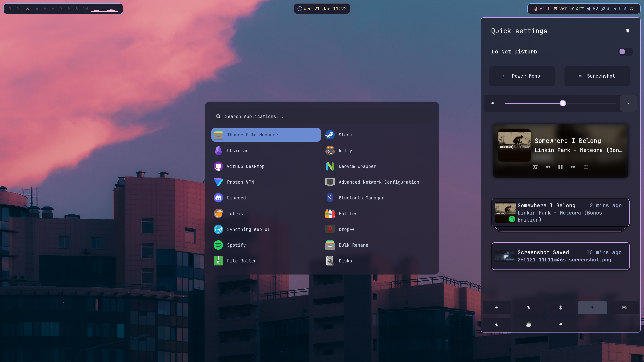
Task: Toggle audio mute in quick settings
Action: click(x=497, y=308)
